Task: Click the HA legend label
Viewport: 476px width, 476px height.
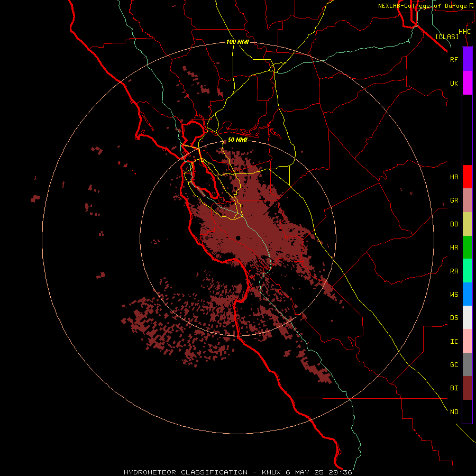Action: [x=454, y=177]
